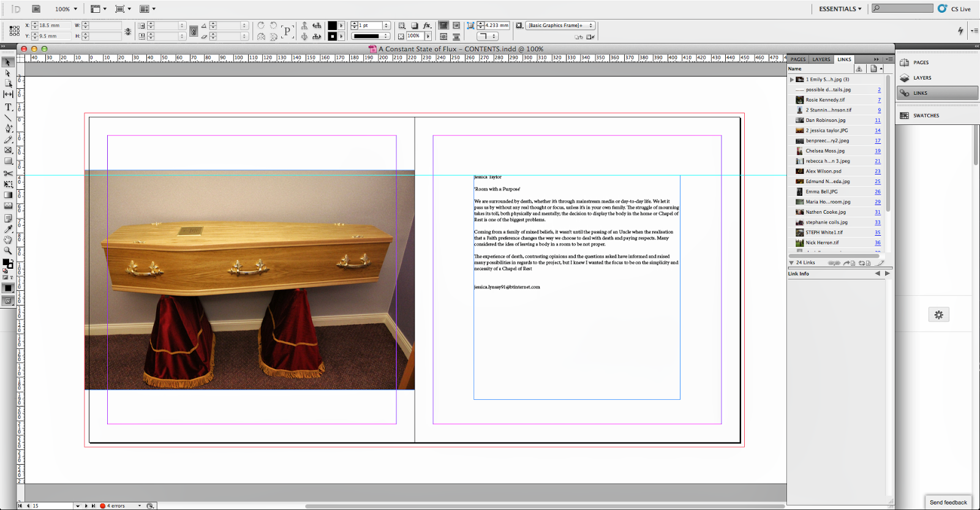Expand the 1 Emily S...h.jpg link group
The image size is (980, 510).
tap(791, 80)
